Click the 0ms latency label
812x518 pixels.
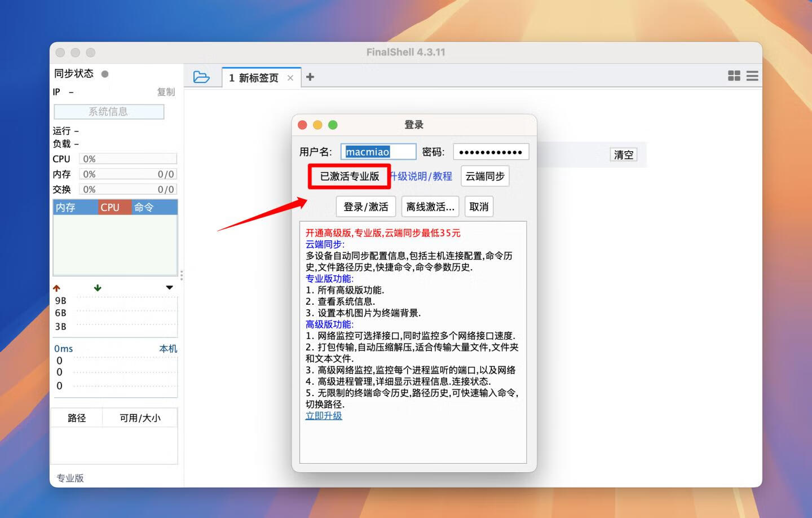(64, 349)
